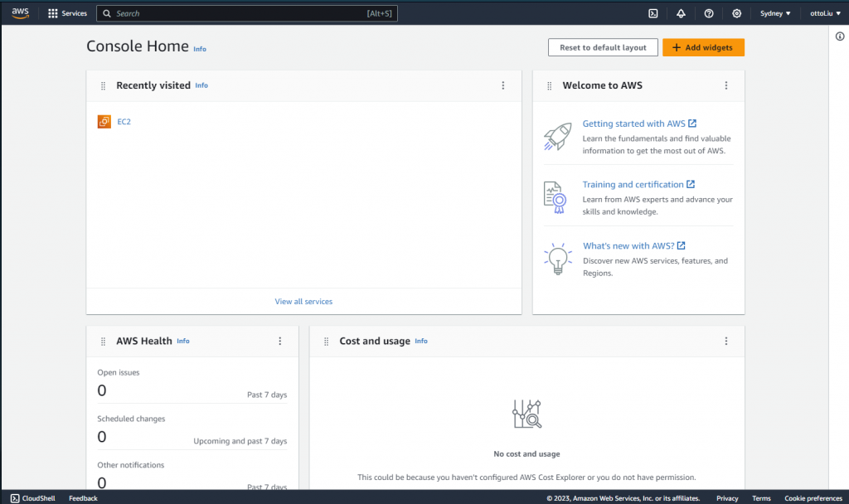Click the EC2 service icon
The height and width of the screenshot is (504, 849).
(104, 122)
